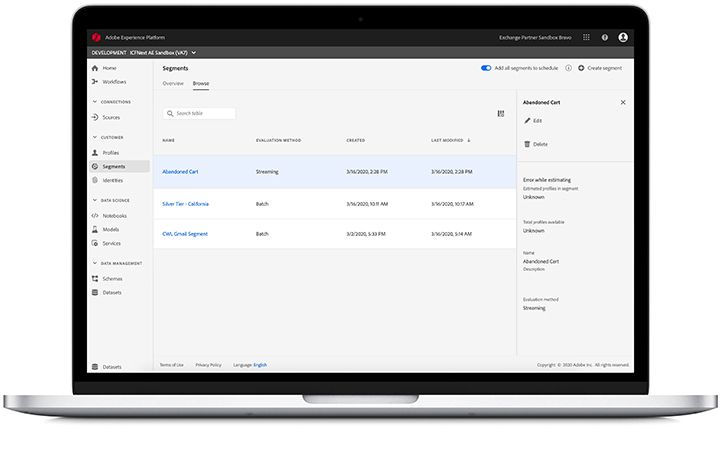This screenshot has height=450, width=720.
Task: Collapse the Connections section
Action: 95,101
